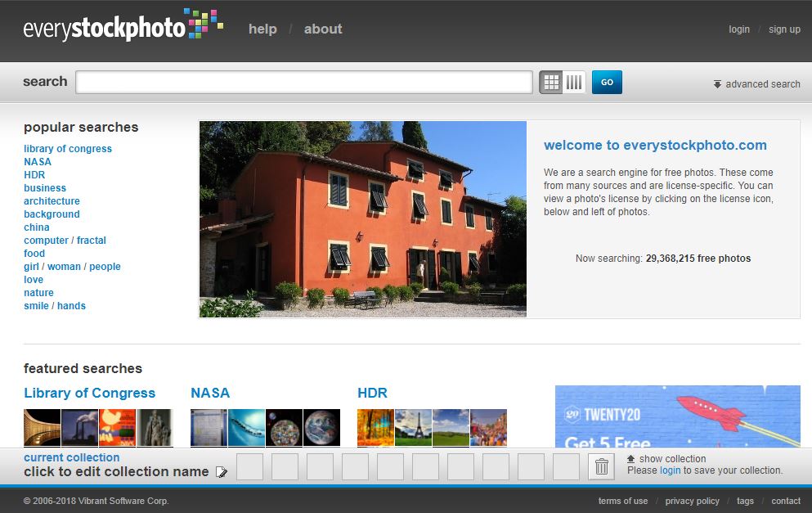812x513 pixels.
Task: Select the background popular search
Action: pyautogui.click(x=52, y=214)
